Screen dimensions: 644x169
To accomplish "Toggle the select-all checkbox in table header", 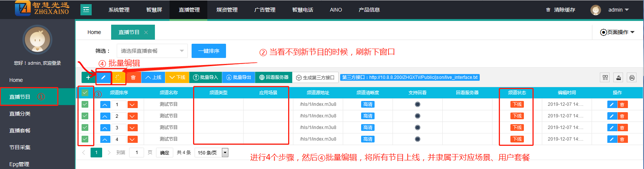I will [85, 93].
